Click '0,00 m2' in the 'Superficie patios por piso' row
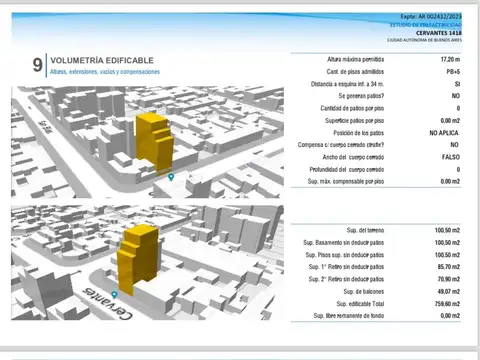The width and height of the screenshot is (480, 360). [450, 121]
